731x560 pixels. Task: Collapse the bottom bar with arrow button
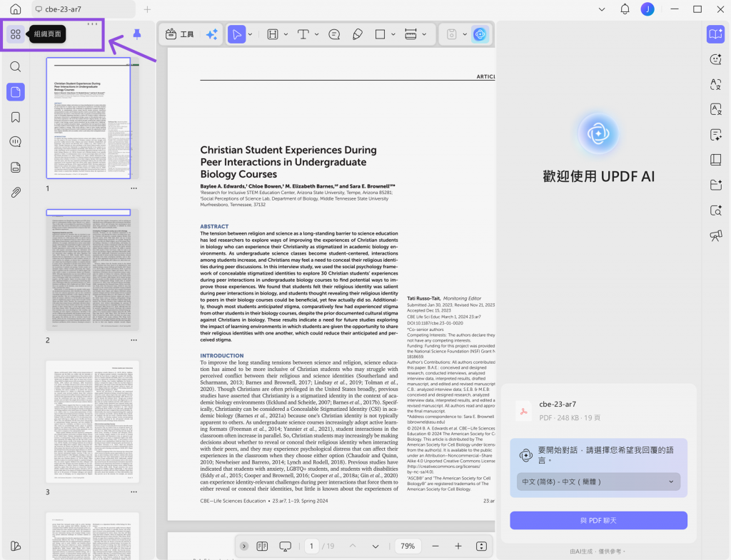[244, 546]
